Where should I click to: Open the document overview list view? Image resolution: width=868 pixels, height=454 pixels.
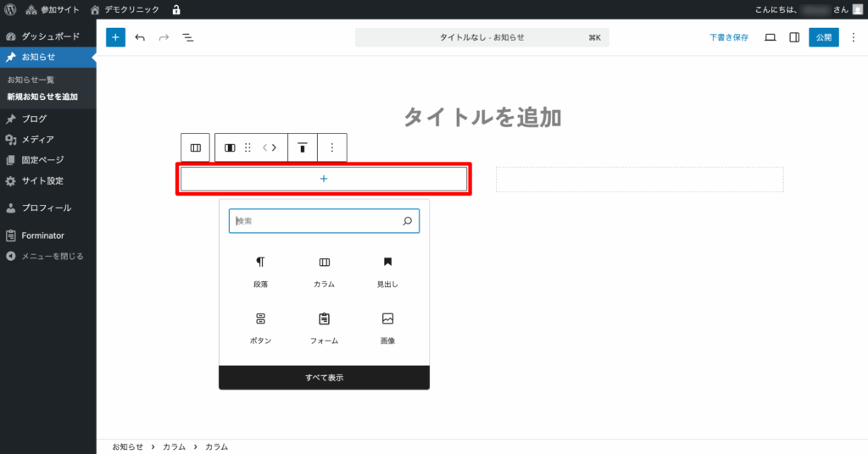(187, 37)
